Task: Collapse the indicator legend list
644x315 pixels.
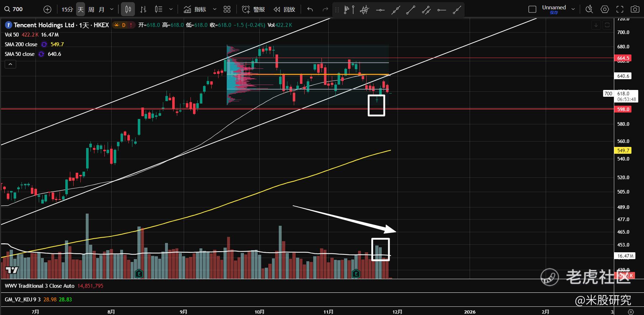Action: click(10, 64)
